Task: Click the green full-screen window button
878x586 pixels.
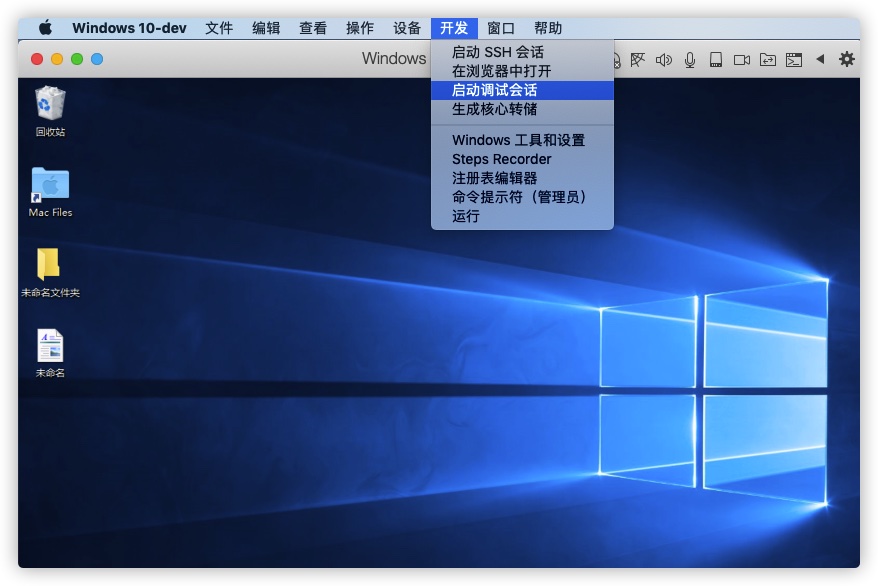Action: [77, 59]
